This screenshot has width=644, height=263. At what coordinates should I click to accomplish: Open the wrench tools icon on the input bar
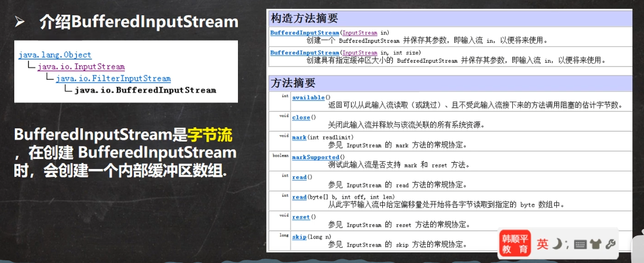(x=610, y=244)
